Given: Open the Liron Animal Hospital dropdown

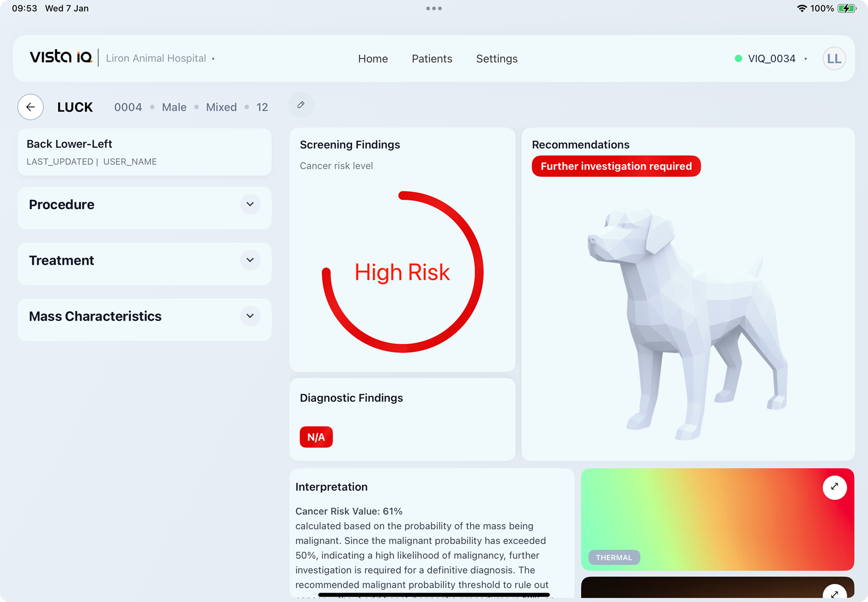Looking at the screenshot, I should coord(160,59).
